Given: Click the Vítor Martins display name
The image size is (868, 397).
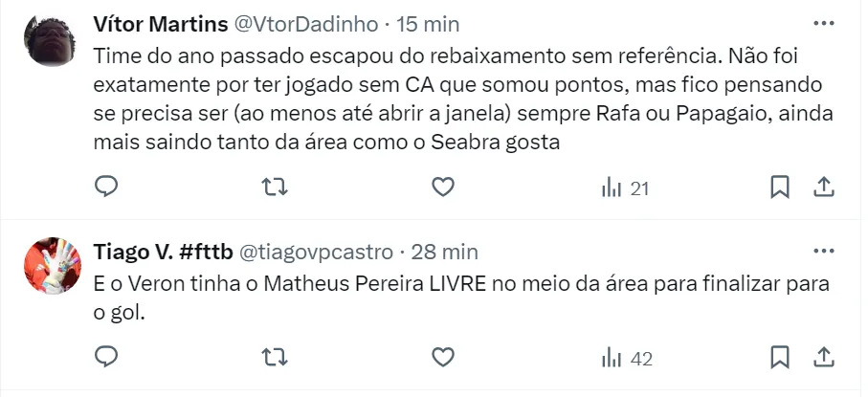Looking at the screenshot, I should (162, 23).
